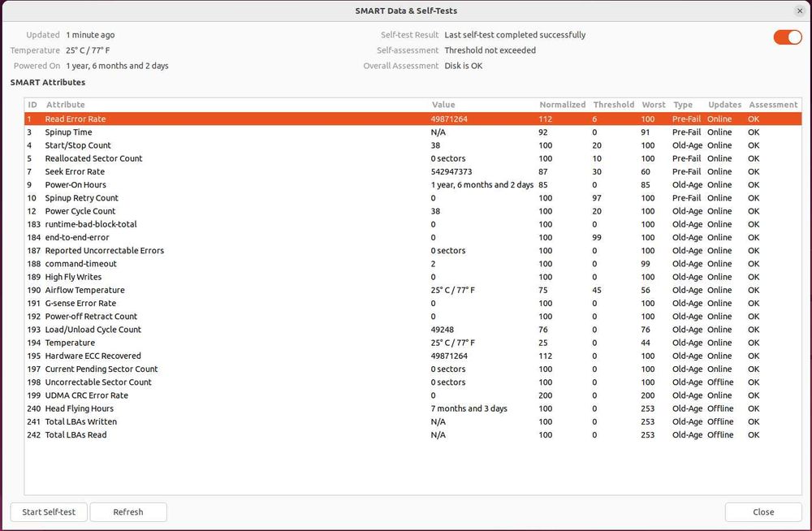The image size is (812, 531).
Task: Click the '7 months and 3 days' value
Action: coord(469,408)
